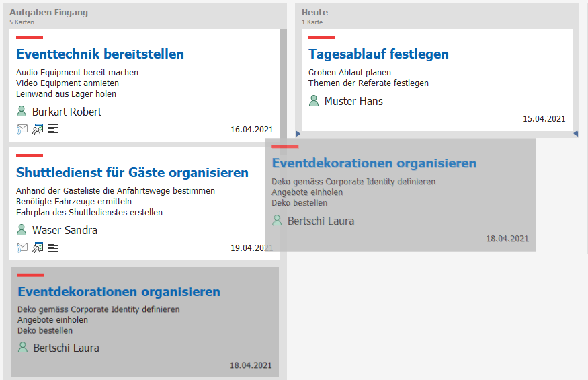Click notes text icon on Shuttledienst card
Screen dimensions: 588x380
[53, 248]
